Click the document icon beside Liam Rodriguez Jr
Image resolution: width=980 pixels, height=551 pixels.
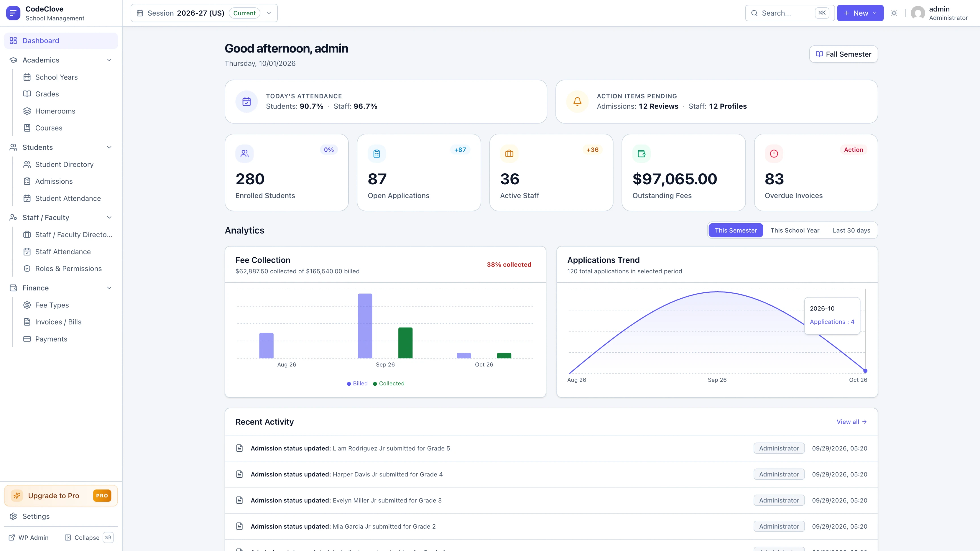click(239, 448)
